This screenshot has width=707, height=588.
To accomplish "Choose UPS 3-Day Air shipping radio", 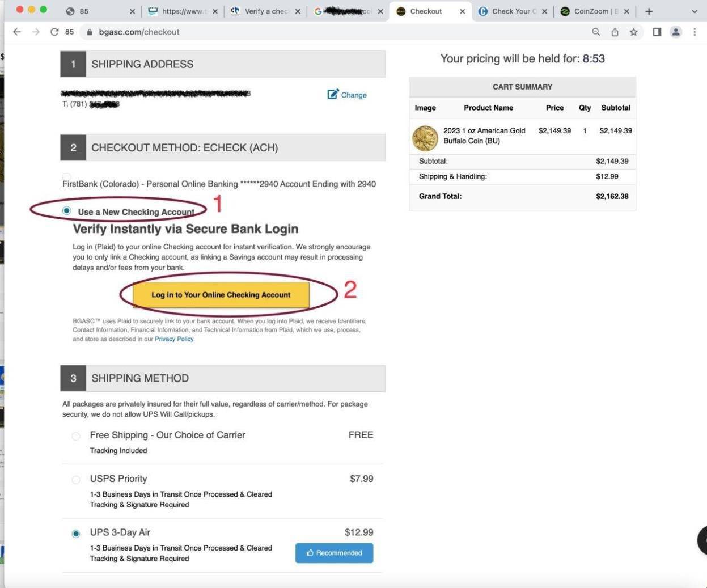I will pos(76,534).
